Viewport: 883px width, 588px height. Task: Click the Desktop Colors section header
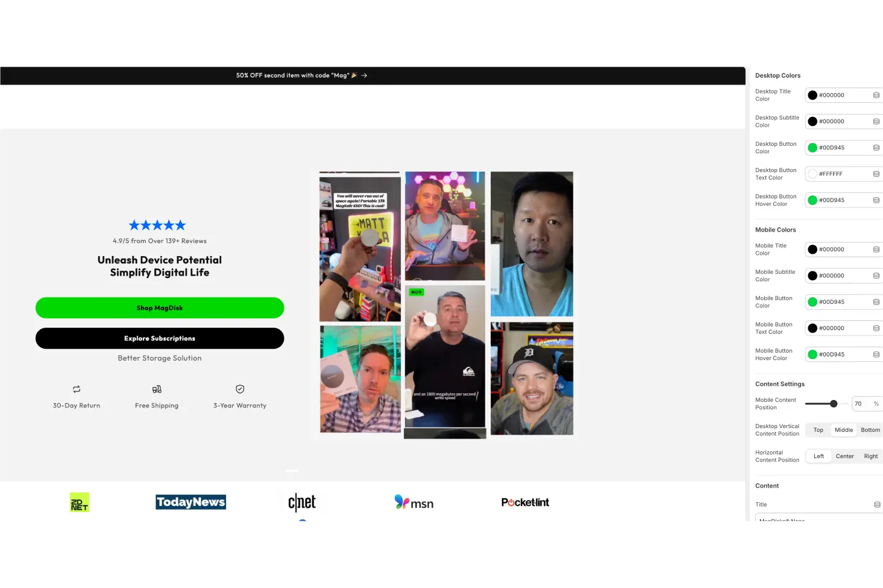point(778,76)
